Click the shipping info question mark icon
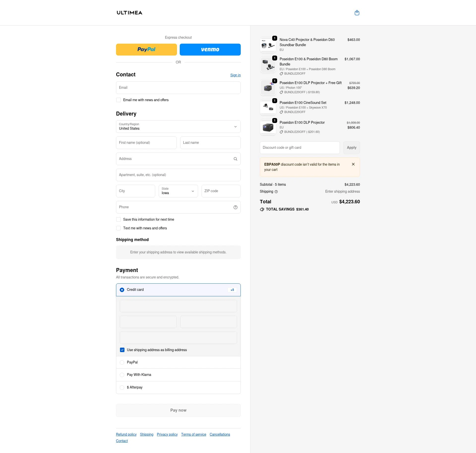Screen dimensions: 476x453 click(276, 191)
